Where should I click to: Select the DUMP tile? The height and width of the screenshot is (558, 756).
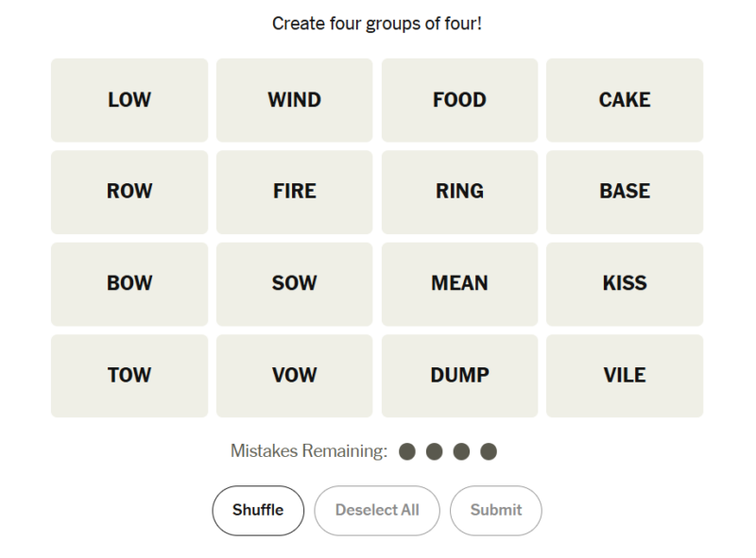[x=459, y=375]
